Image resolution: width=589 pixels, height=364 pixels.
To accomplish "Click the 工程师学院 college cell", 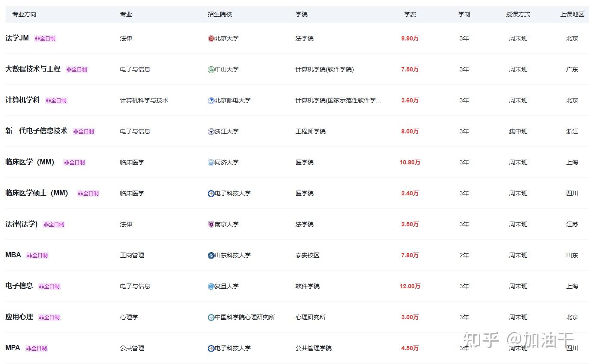I will [x=311, y=131].
